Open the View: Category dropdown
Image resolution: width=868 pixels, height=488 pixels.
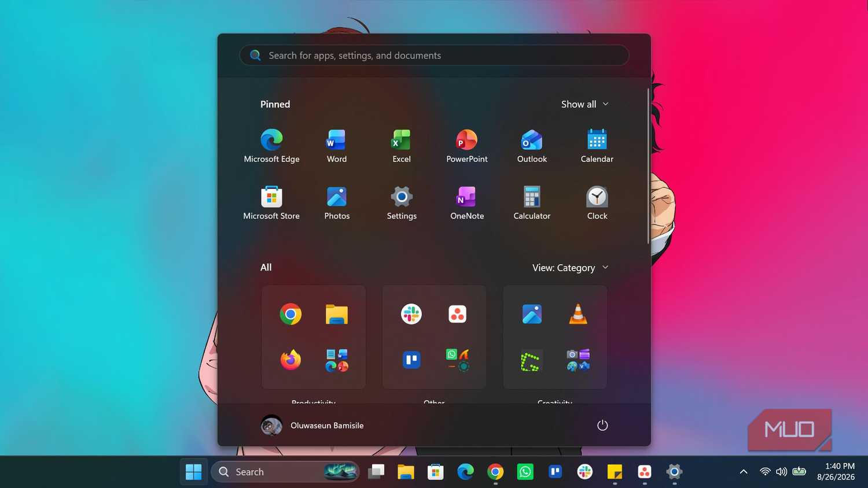click(x=570, y=268)
